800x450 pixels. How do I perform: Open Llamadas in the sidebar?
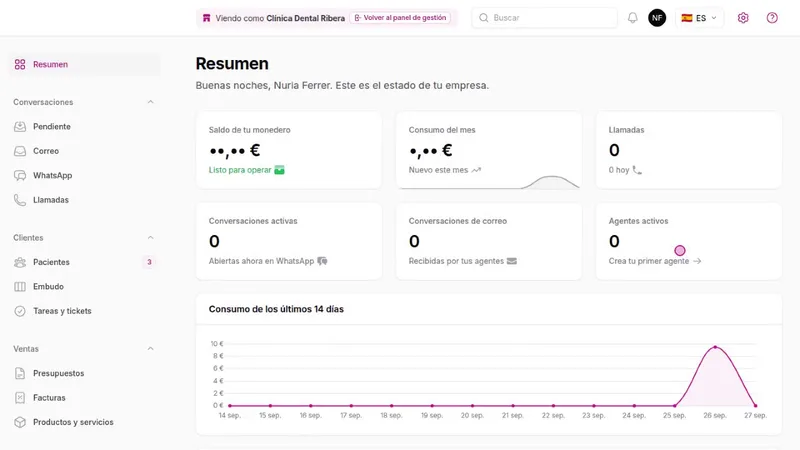pos(84,200)
